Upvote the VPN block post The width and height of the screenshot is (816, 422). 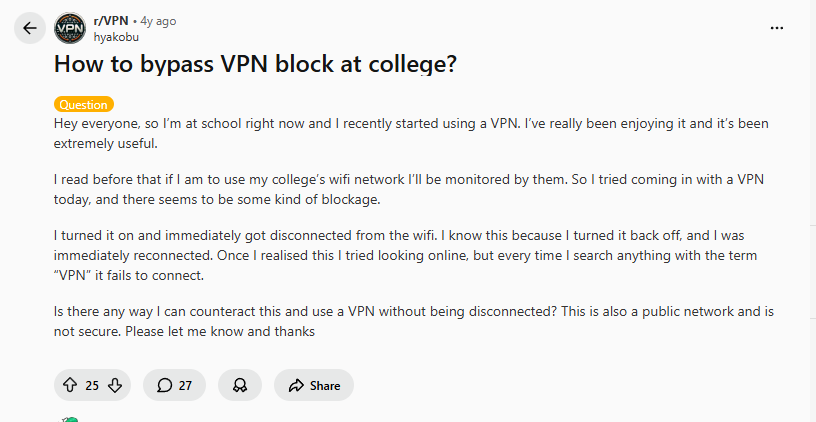click(x=70, y=385)
